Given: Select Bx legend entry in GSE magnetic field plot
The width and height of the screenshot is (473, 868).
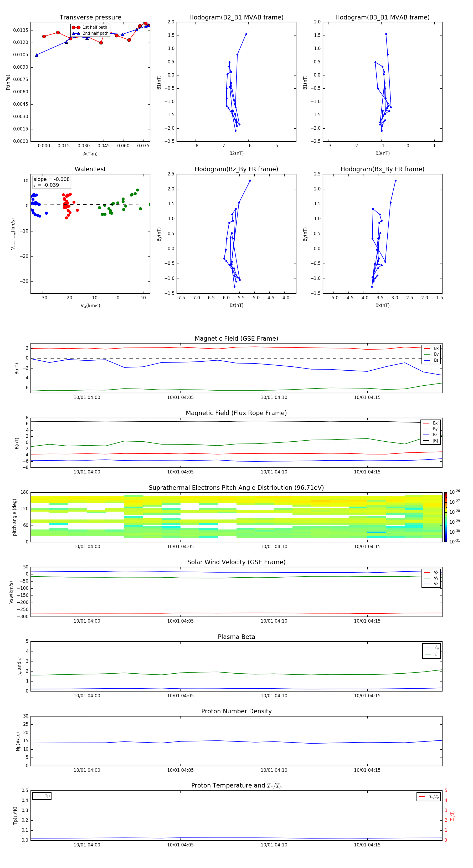Looking at the screenshot, I should pyautogui.click(x=431, y=349).
